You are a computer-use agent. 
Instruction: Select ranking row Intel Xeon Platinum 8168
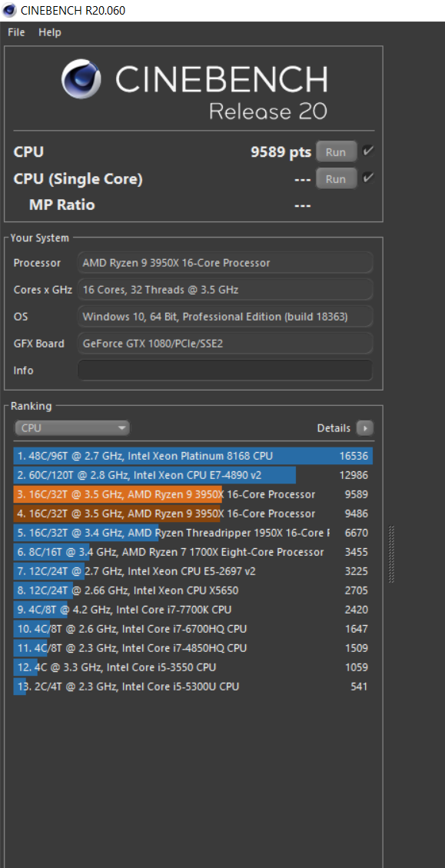[193, 456]
